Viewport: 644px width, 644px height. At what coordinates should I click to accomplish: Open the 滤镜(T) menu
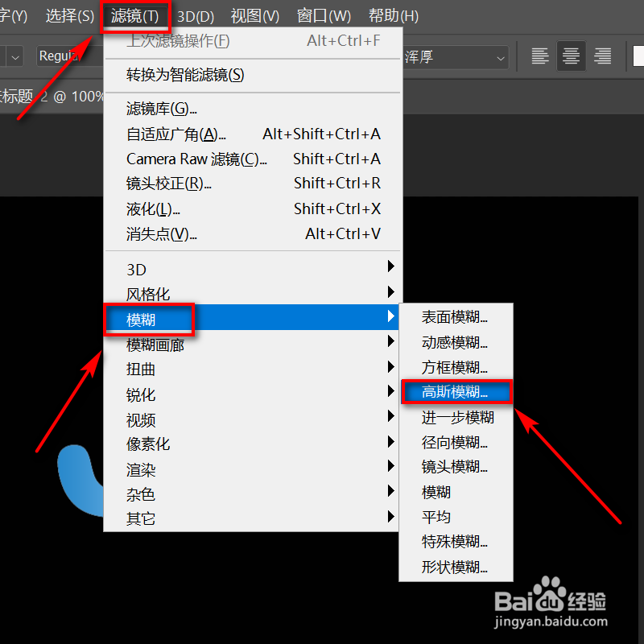(x=135, y=16)
